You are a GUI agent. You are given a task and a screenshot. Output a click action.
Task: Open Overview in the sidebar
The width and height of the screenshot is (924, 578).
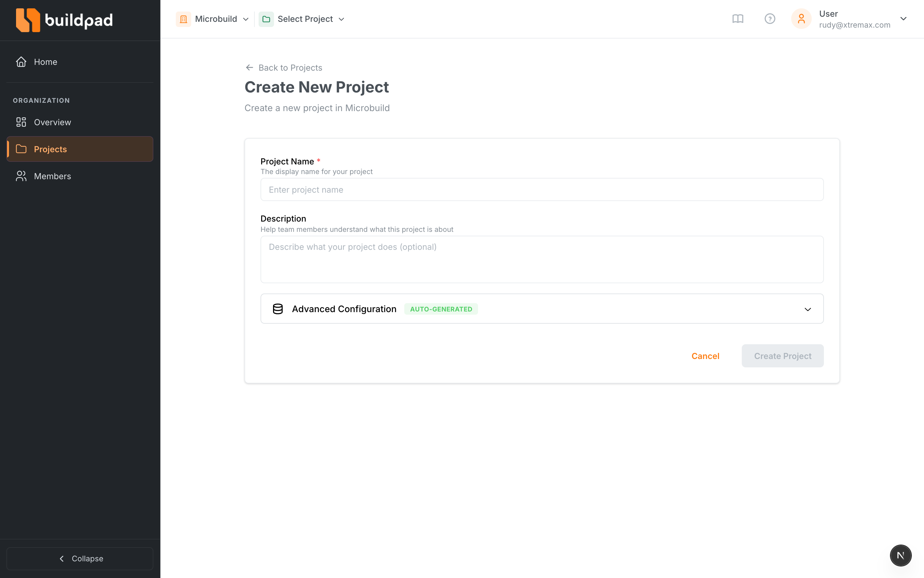click(80, 122)
